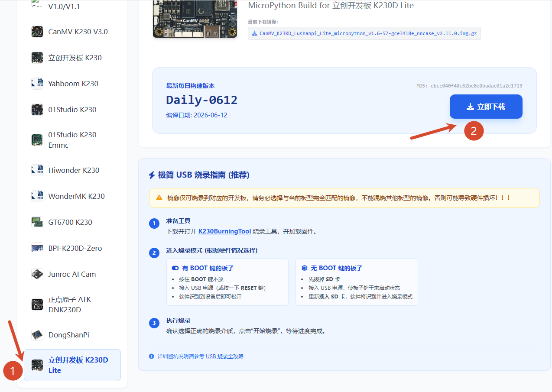Click 01Studio K230 Emmc green board icon

pyautogui.click(x=37, y=140)
